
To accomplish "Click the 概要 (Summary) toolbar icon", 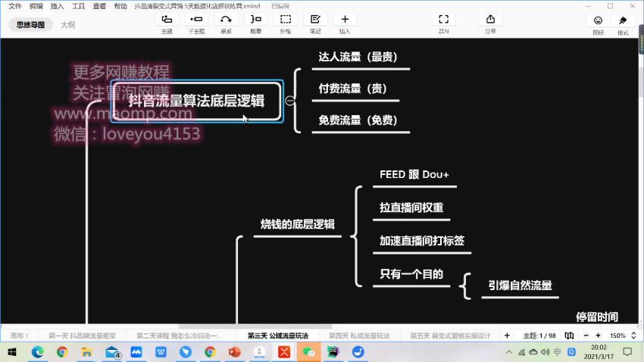I will (x=255, y=23).
